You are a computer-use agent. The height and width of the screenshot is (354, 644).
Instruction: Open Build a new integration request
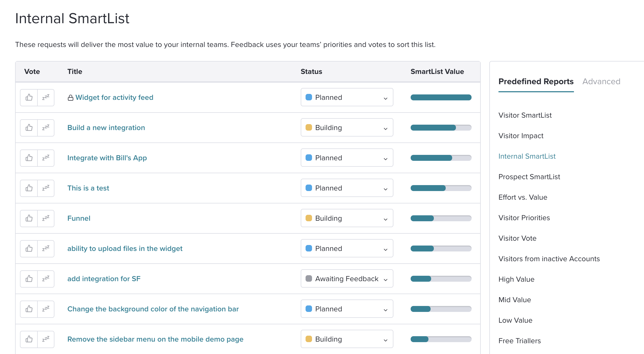click(106, 128)
